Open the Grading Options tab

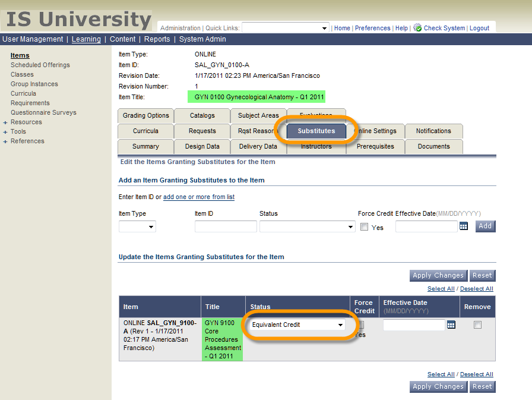(x=145, y=115)
